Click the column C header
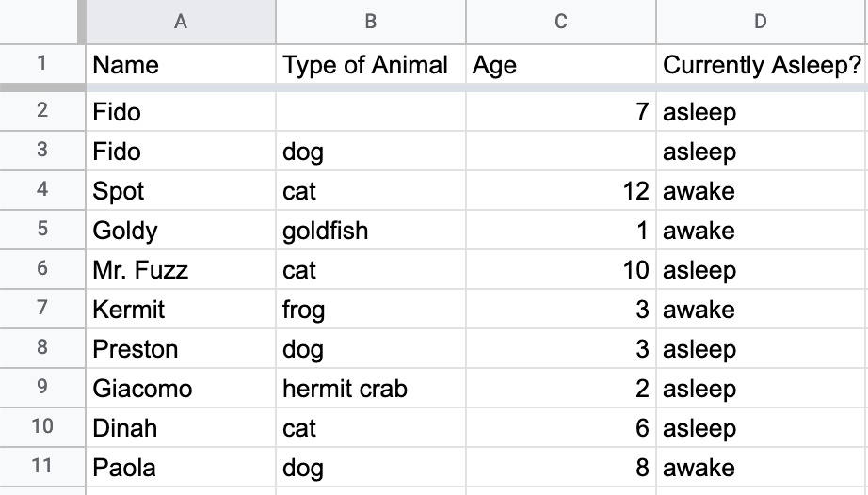Image resolution: width=868 pixels, height=495 pixels. coord(561,22)
